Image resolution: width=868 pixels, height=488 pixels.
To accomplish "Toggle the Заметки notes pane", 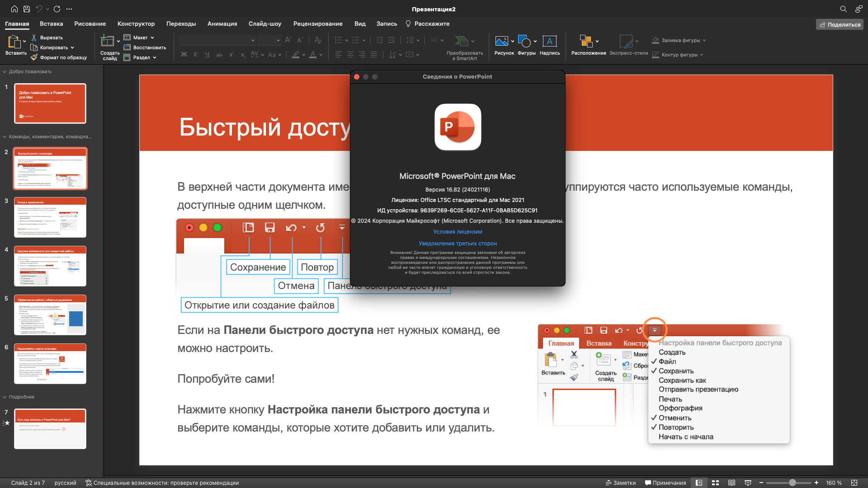I will coord(621,483).
